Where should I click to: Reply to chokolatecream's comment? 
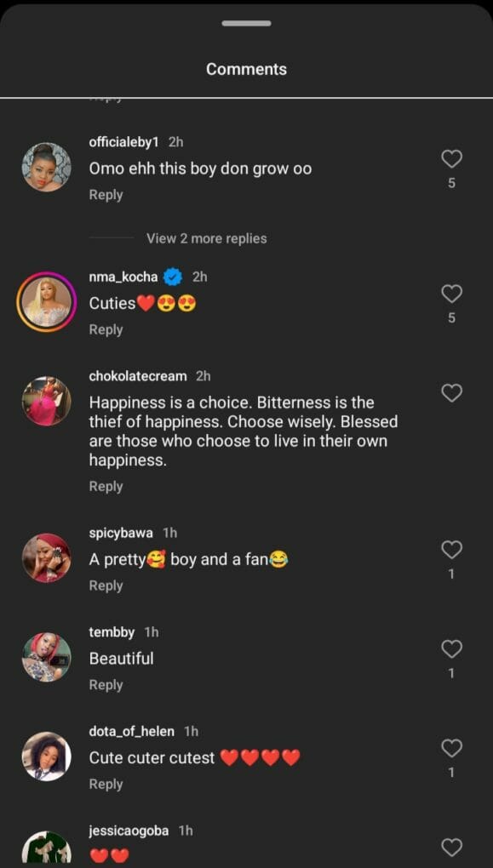point(106,486)
